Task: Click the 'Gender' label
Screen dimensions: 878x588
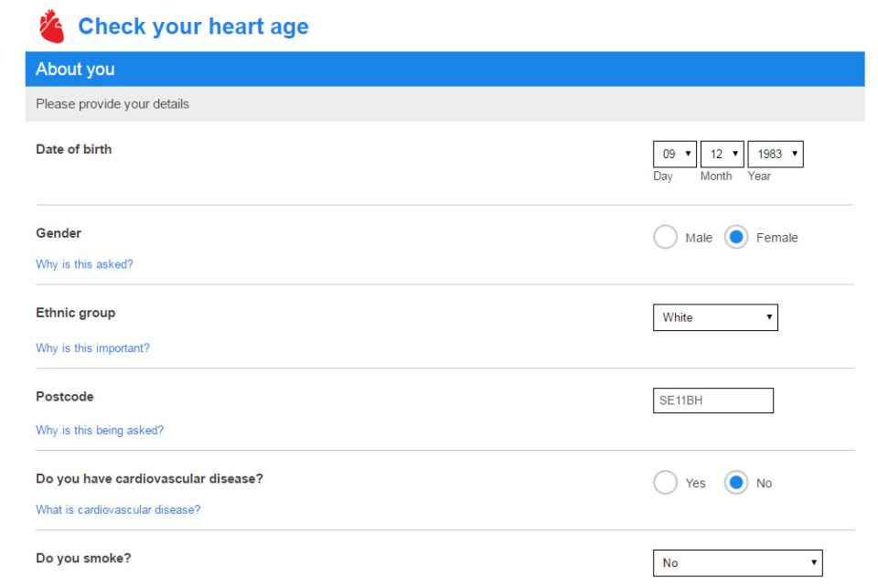Action: pos(59,233)
